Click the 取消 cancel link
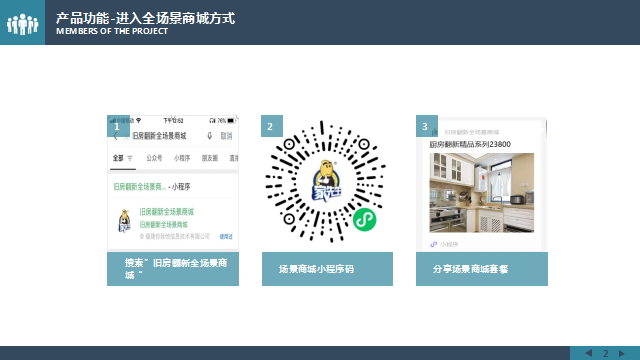 227,136
